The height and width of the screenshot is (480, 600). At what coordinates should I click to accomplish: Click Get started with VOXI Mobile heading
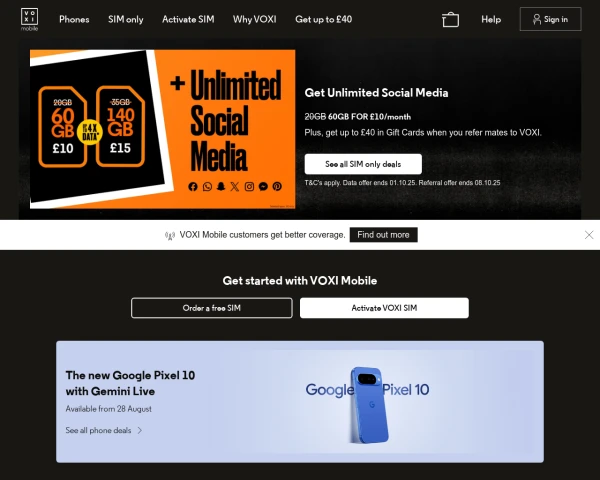point(300,281)
